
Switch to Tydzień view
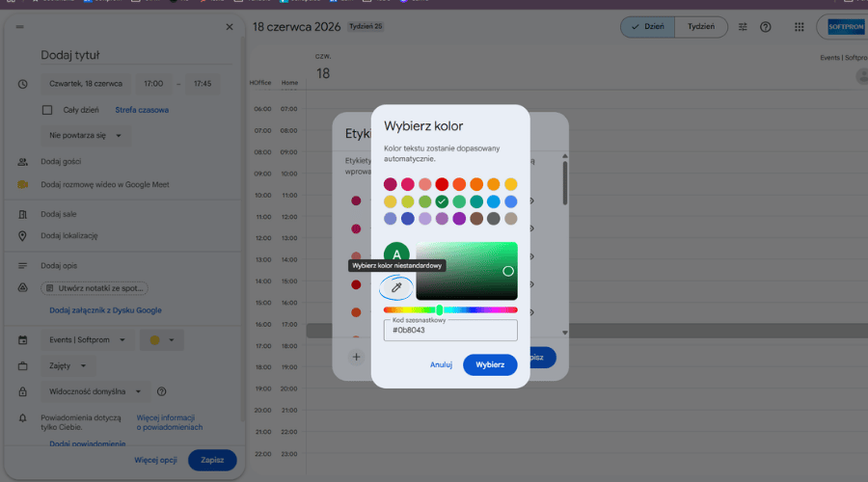(x=701, y=27)
